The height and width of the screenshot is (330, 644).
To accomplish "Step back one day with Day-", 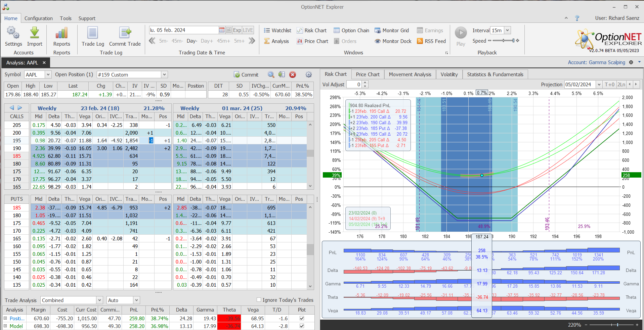I will click(192, 41).
